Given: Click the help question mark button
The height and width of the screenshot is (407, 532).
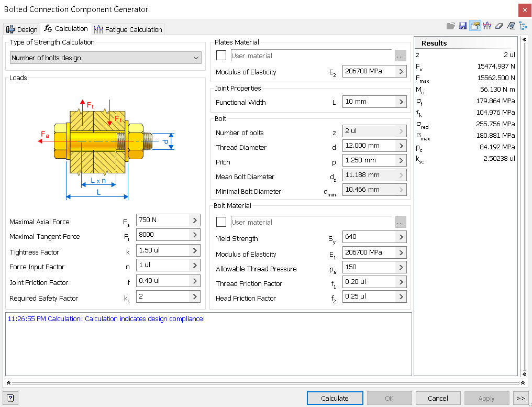Looking at the screenshot, I should pyautogui.click(x=9, y=398).
